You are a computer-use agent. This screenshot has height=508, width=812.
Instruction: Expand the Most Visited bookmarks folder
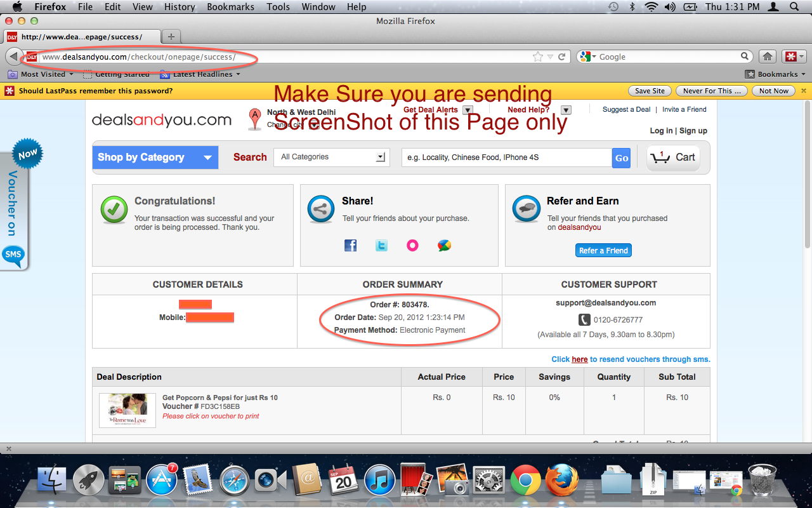(x=39, y=74)
